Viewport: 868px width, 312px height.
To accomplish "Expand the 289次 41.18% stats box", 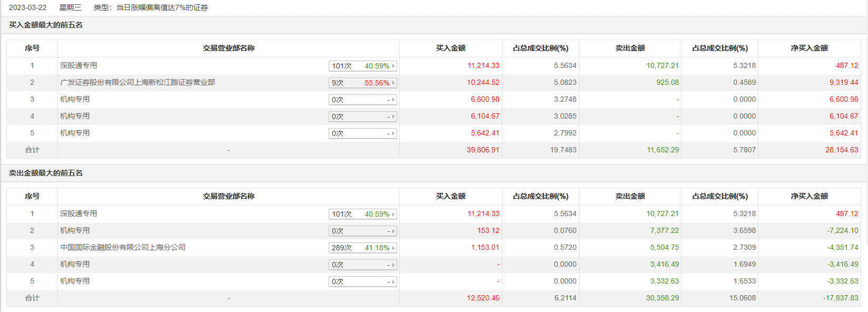I will click(x=362, y=248).
